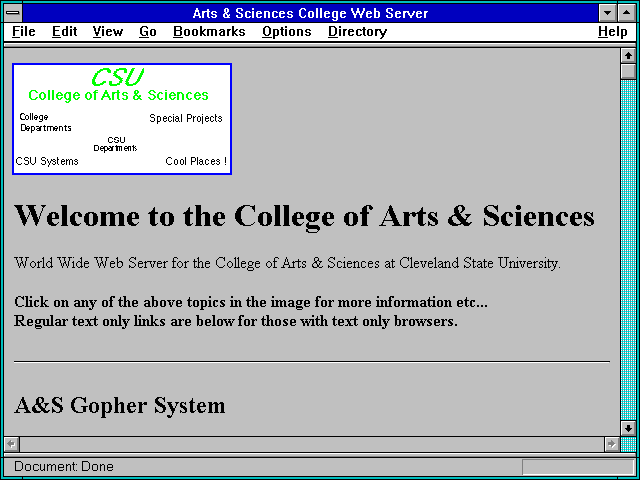Image resolution: width=640 pixels, height=480 pixels.
Task: Click College Departments in the image map
Action: tap(45, 122)
